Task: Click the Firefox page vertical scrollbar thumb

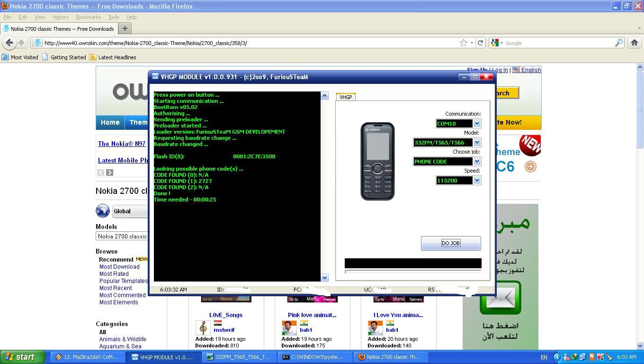Action: coord(640,109)
